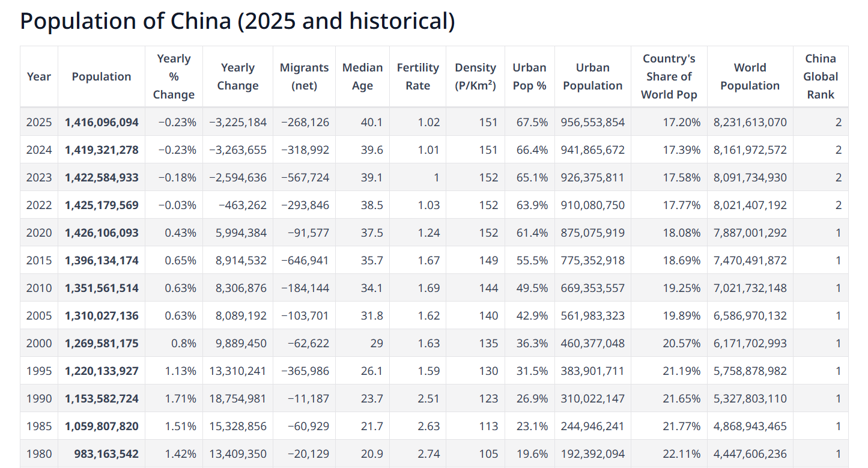Click year cell "2023"
The width and height of the screenshot is (868, 468).
point(39,178)
